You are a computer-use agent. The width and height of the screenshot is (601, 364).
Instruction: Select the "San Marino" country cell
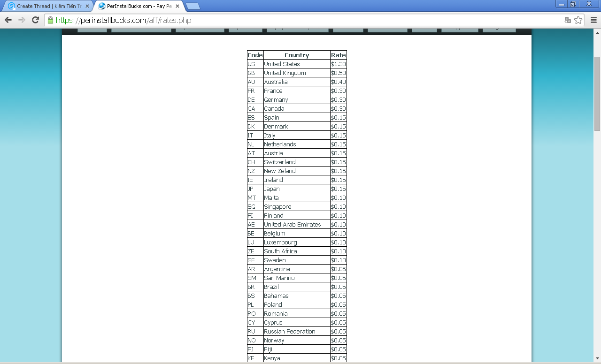[x=297, y=278]
